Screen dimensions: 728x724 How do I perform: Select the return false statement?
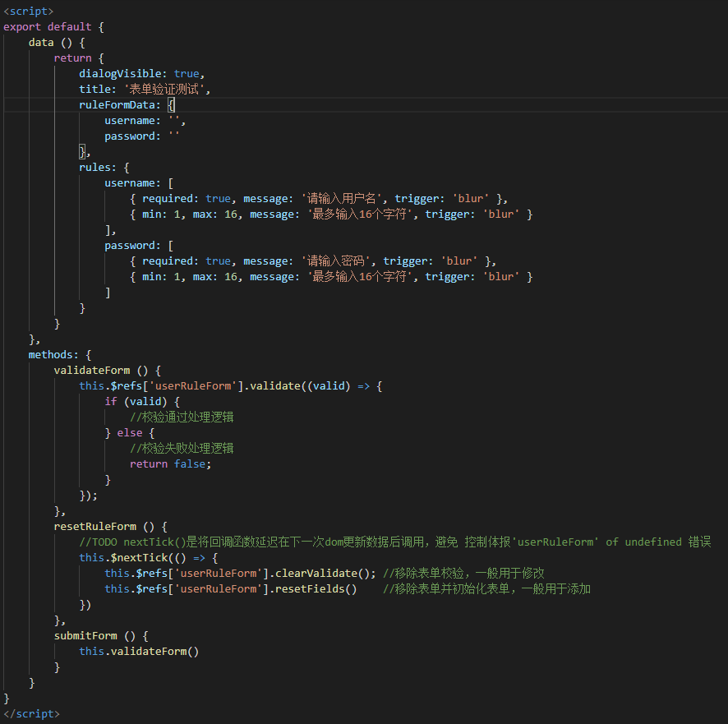(x=169, y=463)
